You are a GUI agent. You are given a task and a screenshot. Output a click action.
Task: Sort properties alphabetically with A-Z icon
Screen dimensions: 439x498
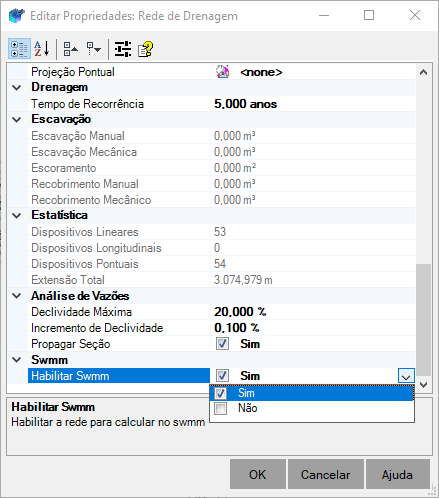tap(42, 49)
